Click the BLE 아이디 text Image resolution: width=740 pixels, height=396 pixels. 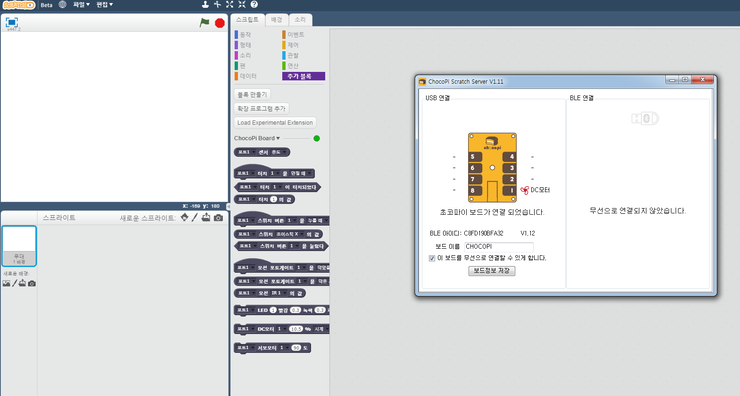(466, 233)
